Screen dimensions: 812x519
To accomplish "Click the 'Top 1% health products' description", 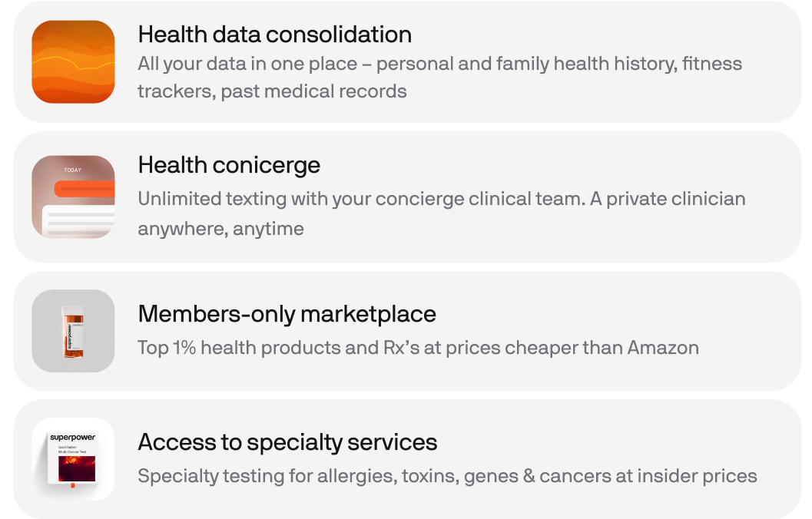I will [418, 348].
